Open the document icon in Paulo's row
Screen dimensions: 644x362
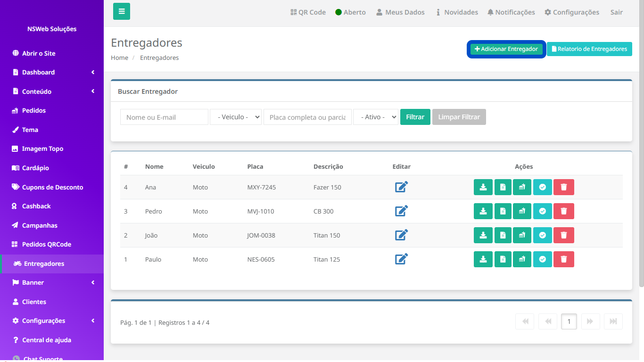[x=503, y=259]
